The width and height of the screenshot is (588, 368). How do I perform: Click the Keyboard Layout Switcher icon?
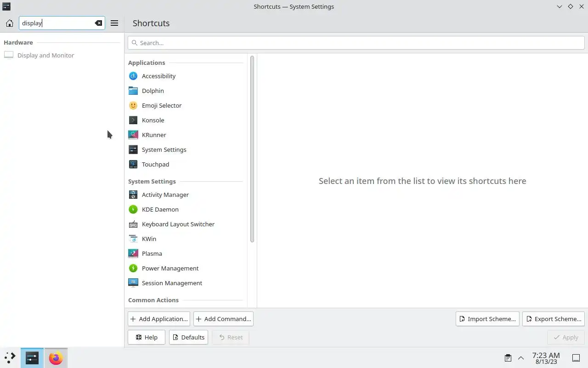[x=133, y=224]
